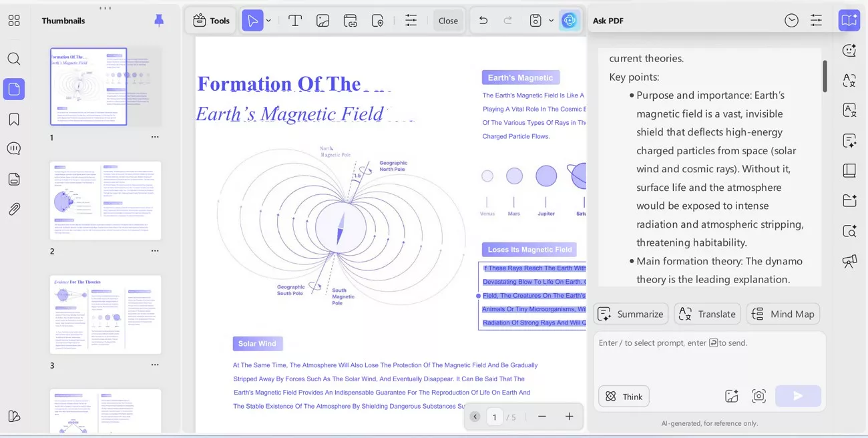Click the Mind Map button

click(x=783, y=313)
